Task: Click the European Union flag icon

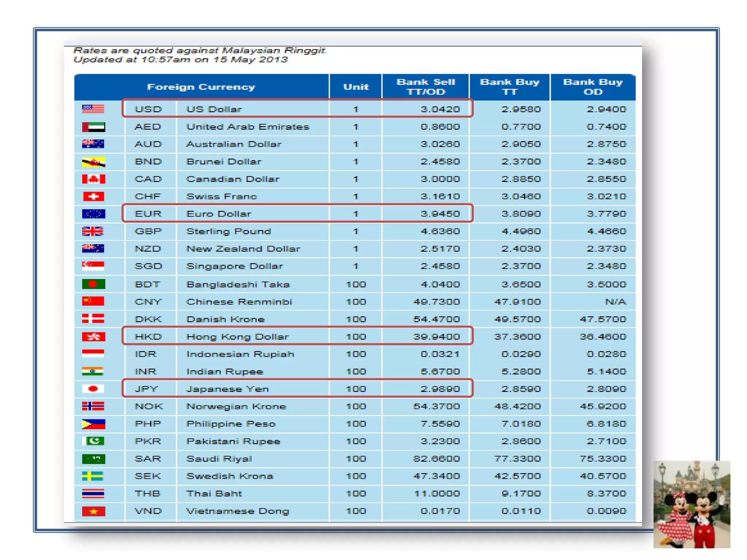Action: pos(93,214)
